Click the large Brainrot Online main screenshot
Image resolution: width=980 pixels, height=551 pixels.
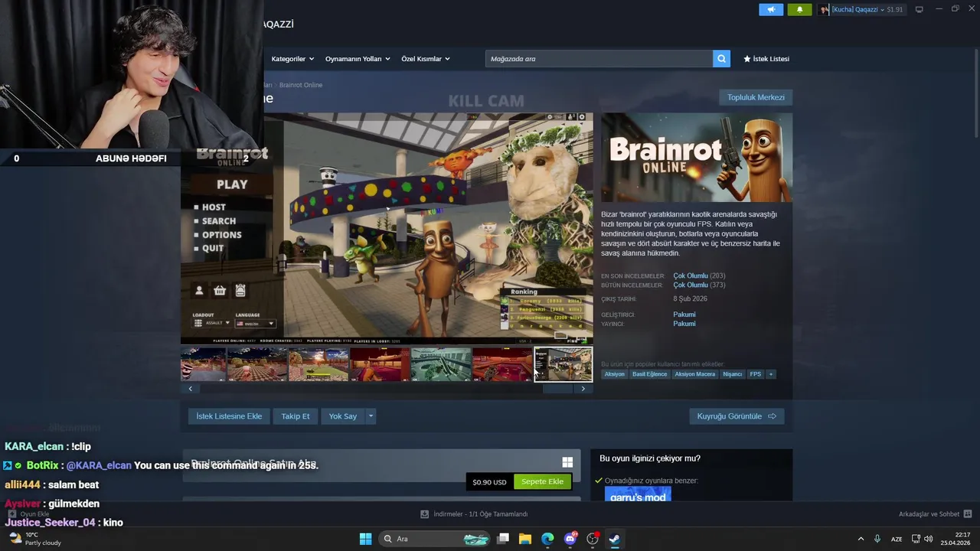pyautogui.click(x=387, y=229)
